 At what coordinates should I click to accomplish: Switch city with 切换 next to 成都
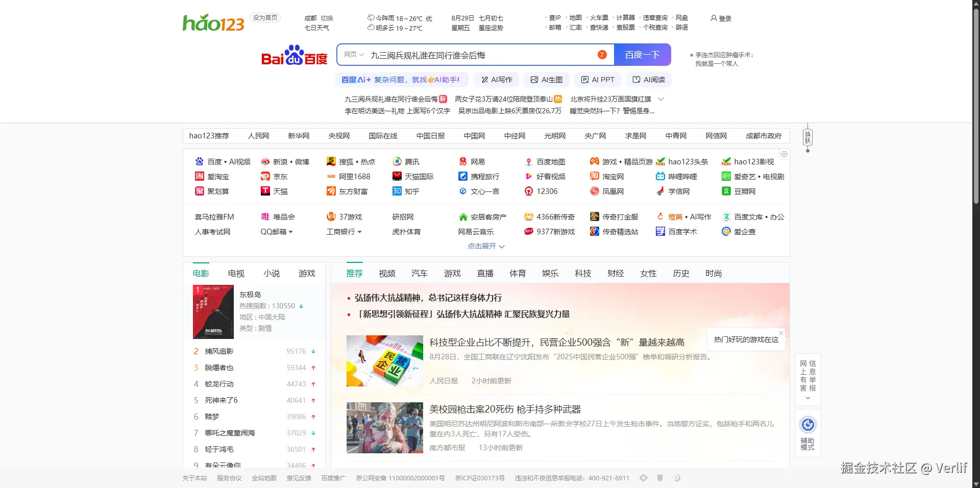click(327, 18)
